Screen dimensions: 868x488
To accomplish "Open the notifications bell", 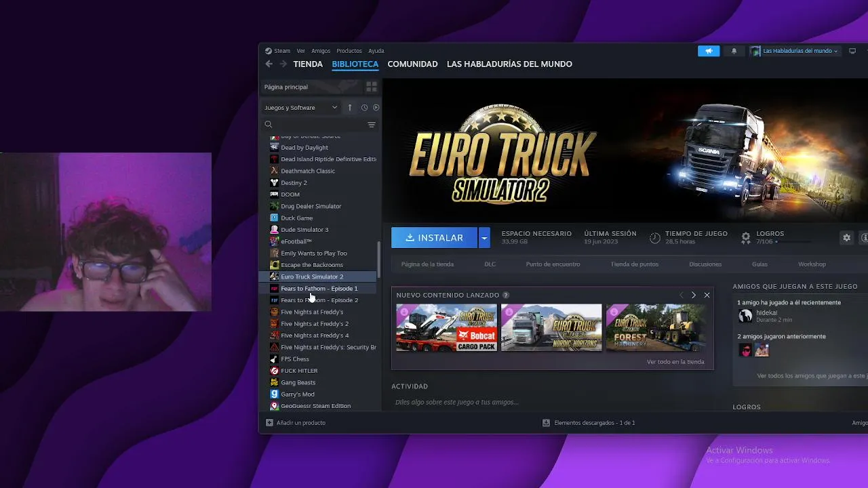I will [x=734, y=51].
